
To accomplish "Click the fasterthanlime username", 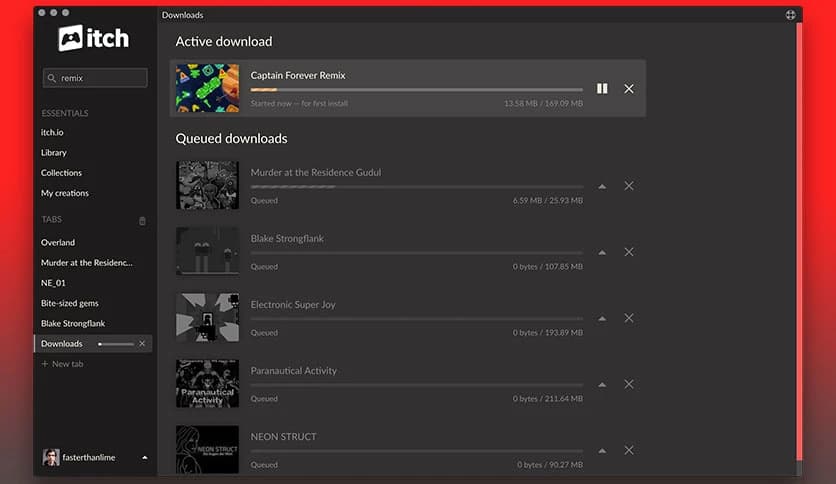I will 89,457.
